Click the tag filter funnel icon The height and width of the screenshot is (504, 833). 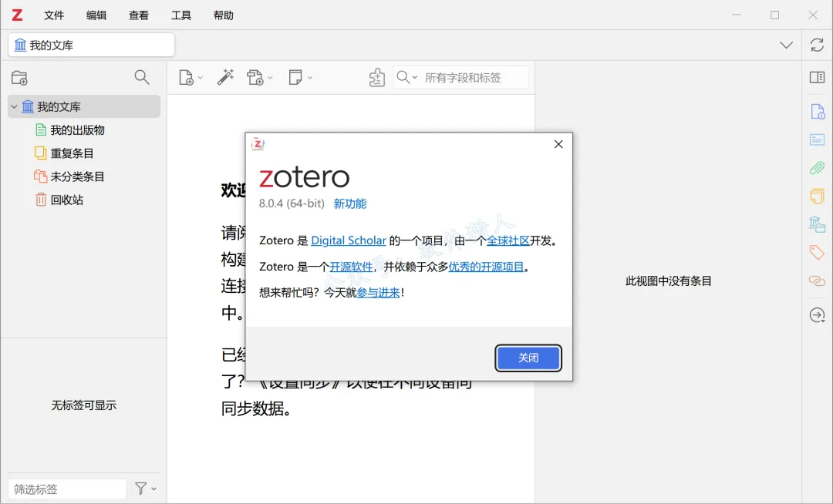pyautogui.click(x=141, y=489)
